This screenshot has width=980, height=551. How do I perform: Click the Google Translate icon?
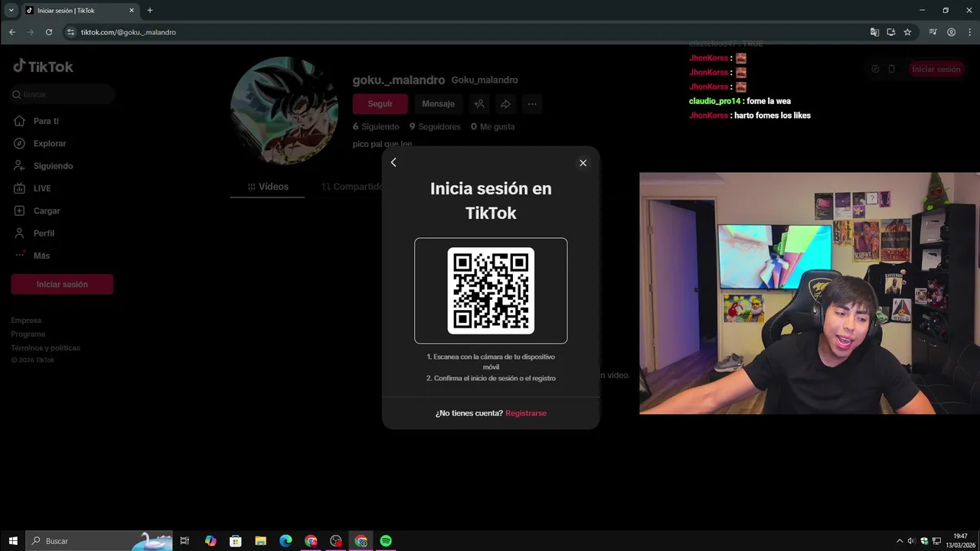(874, 32)
